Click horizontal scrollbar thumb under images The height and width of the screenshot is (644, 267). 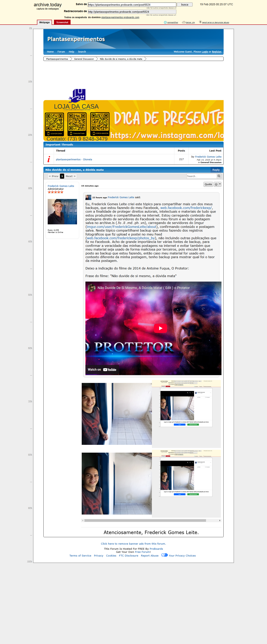[145, 520]
